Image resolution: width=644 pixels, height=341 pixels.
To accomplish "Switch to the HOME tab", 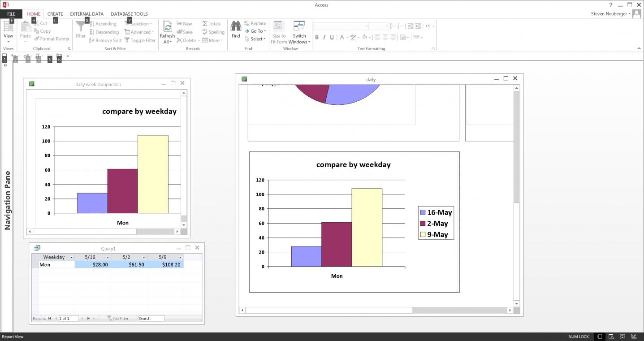I will coord(34,14).
